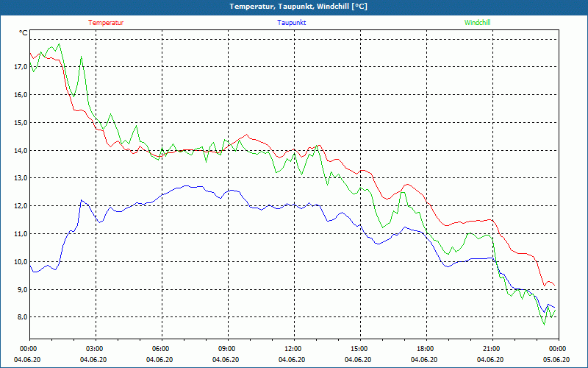Click the 12,0 y-axis value
Image resolution: width=588 pixels, height=368 pixels.
[21, 206]
